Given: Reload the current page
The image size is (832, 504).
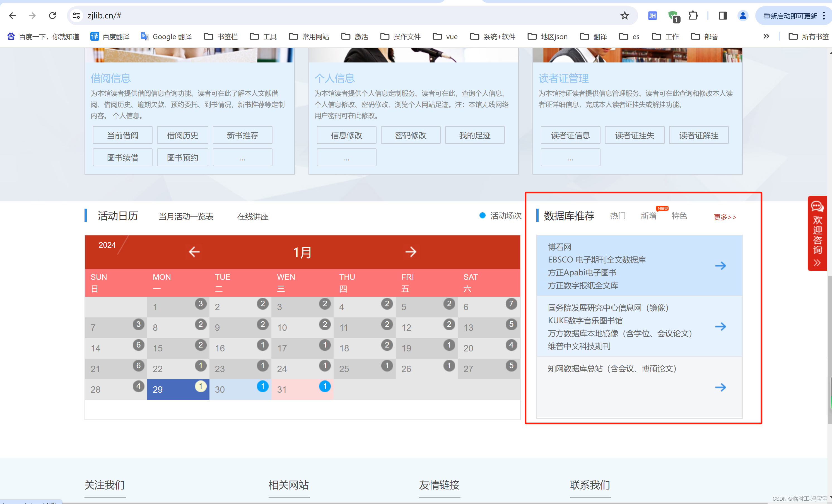Looking at the screenshot, I should coord(52,16).
